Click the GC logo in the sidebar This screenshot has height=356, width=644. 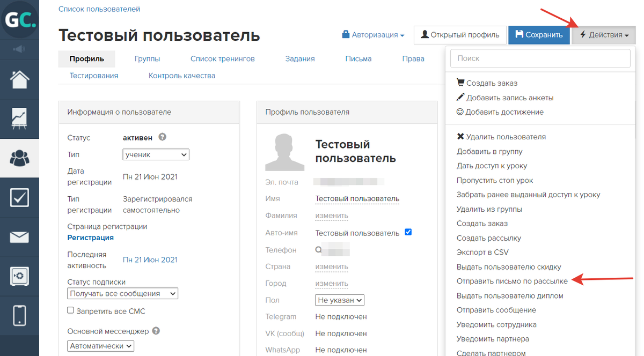click(x=19, y=20)
